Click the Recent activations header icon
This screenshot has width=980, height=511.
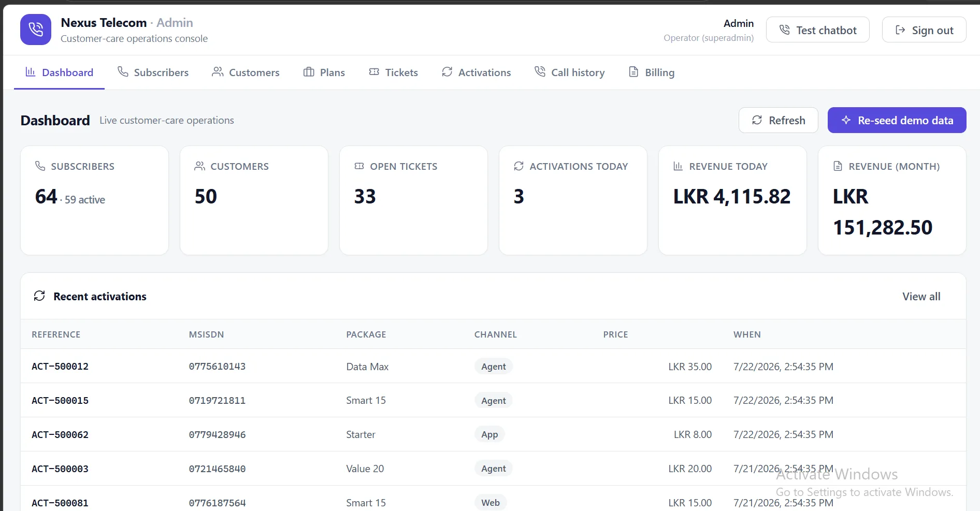[x=39, y=296]
